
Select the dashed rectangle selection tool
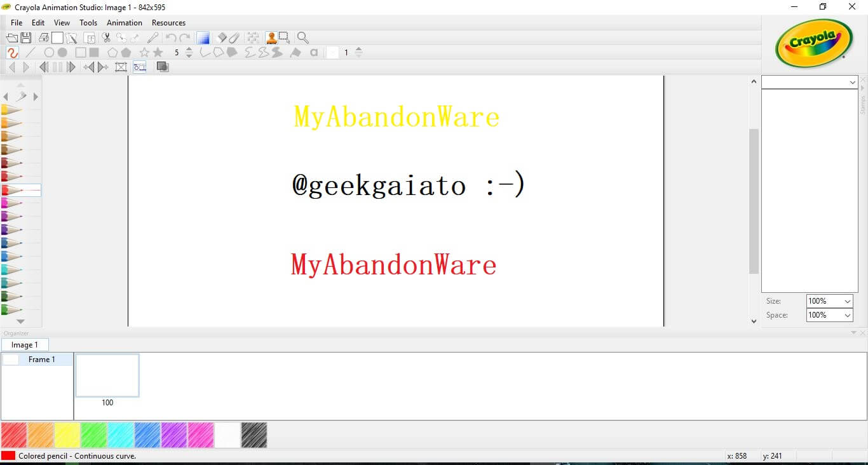[x=284, y=38]
